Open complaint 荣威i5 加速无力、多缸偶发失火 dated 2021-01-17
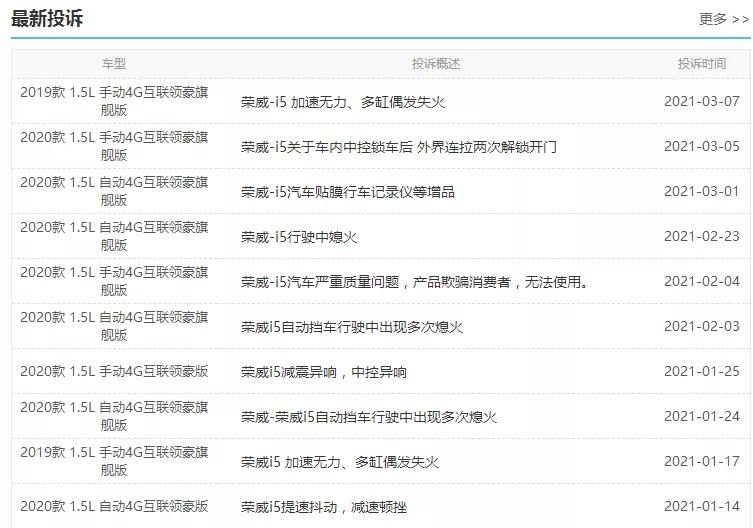This screenshot has height=528, width=753. (340, 462)
